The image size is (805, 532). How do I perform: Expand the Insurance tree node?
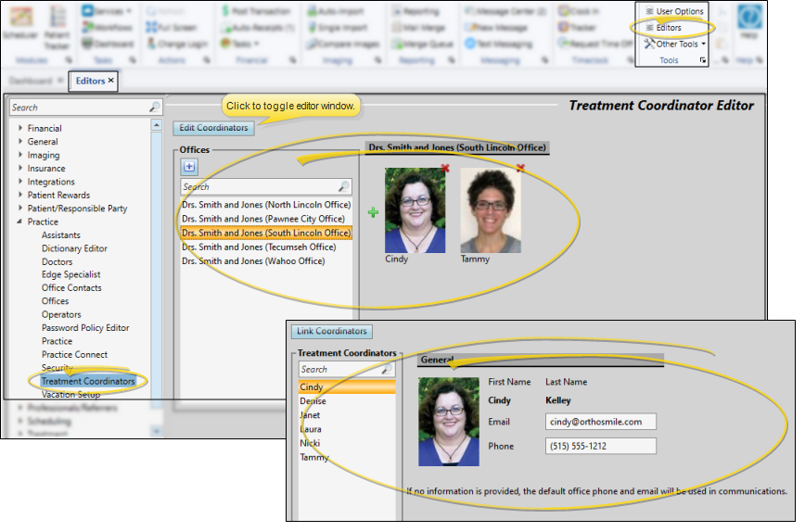point(20,169)
